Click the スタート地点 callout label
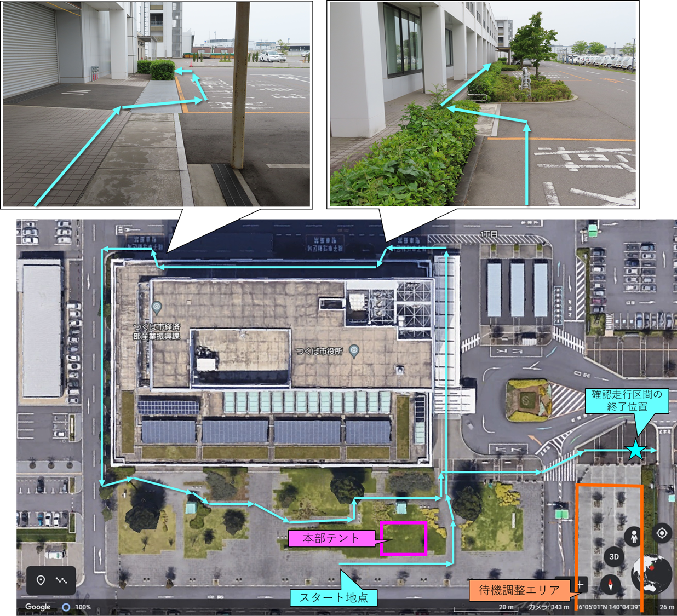 coord(333,597)
